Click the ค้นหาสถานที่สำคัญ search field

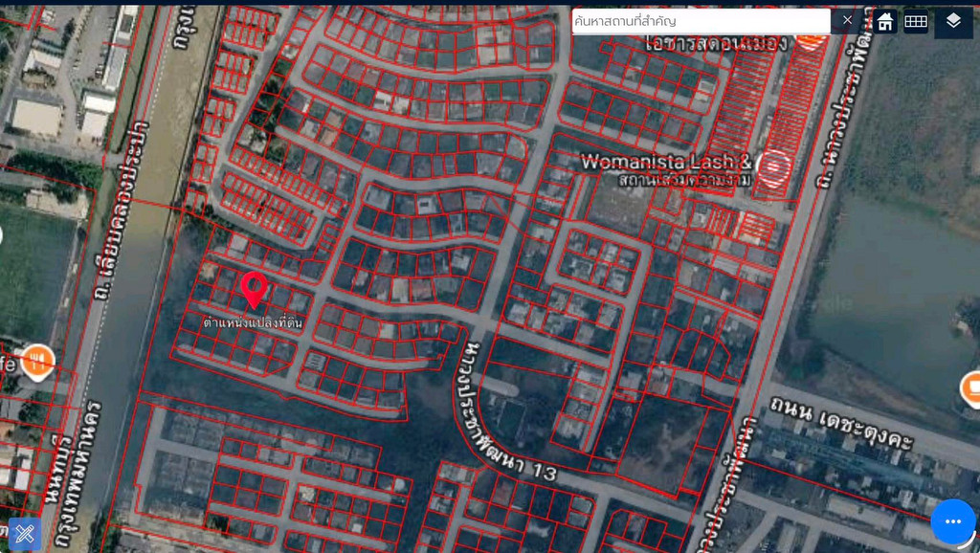pyautogui.click(x=701, y=21)
